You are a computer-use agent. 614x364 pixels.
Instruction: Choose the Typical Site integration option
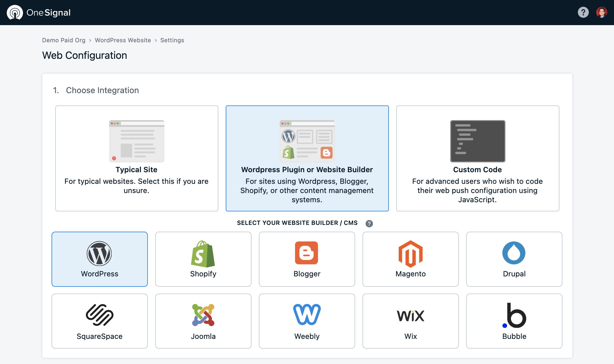coord(136,158)
